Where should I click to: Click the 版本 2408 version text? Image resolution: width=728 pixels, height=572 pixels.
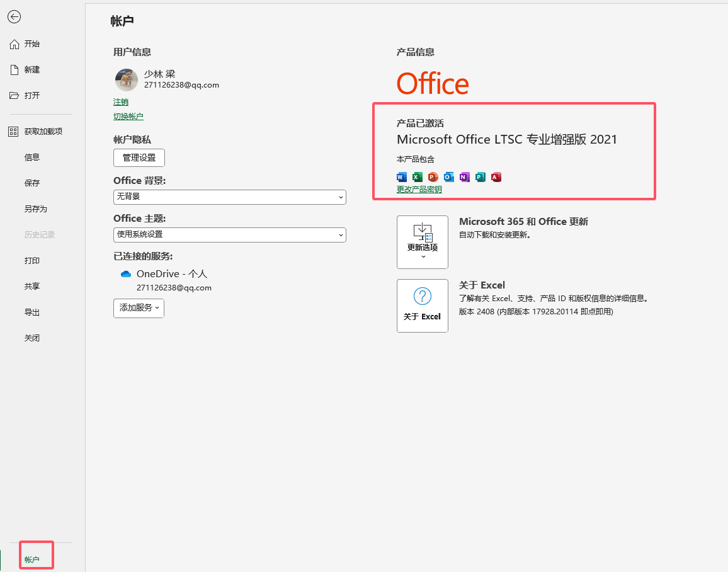(x=537, y=312)
